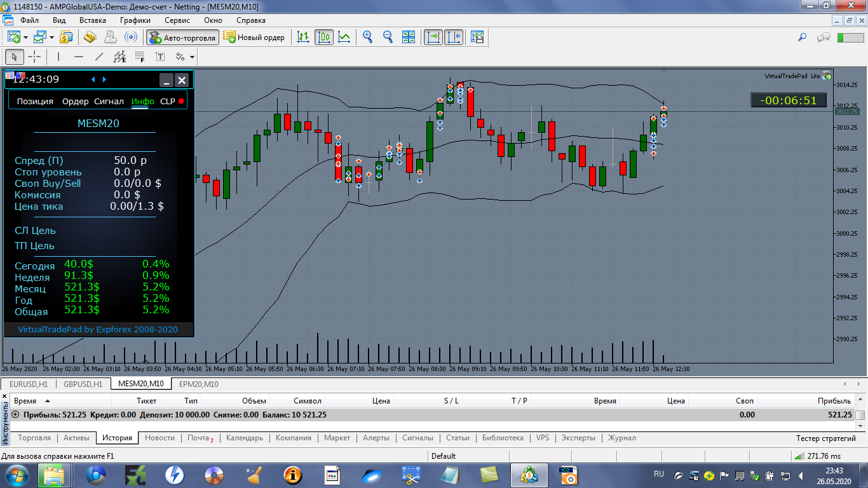The width and height of the screenshot is (868, 488).
Task: Click the 271.76 ms connection status
Action: [x=818, y=456]
